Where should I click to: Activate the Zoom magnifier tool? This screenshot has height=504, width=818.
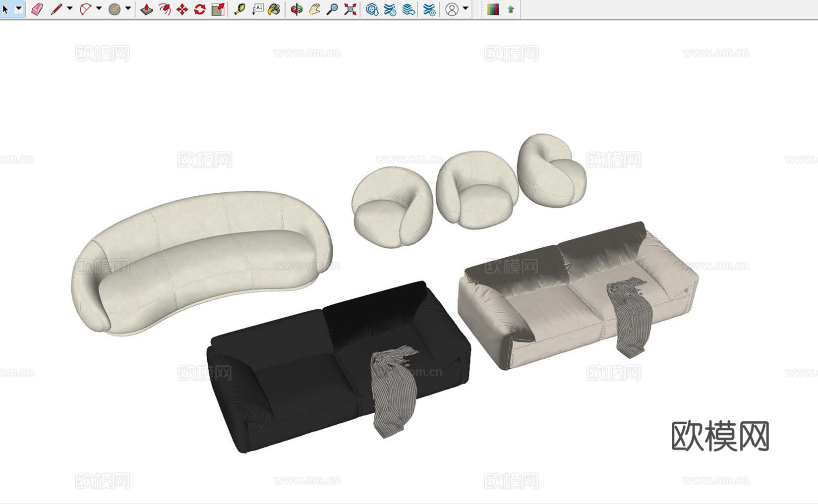332,9
